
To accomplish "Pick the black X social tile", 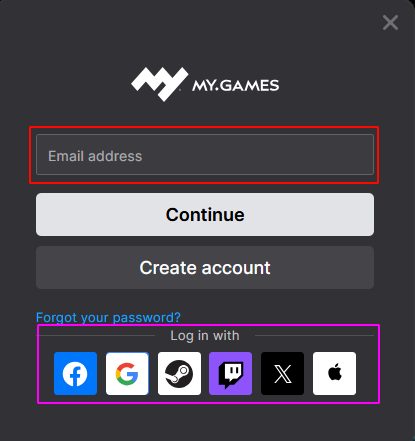I will pos(282,373).
